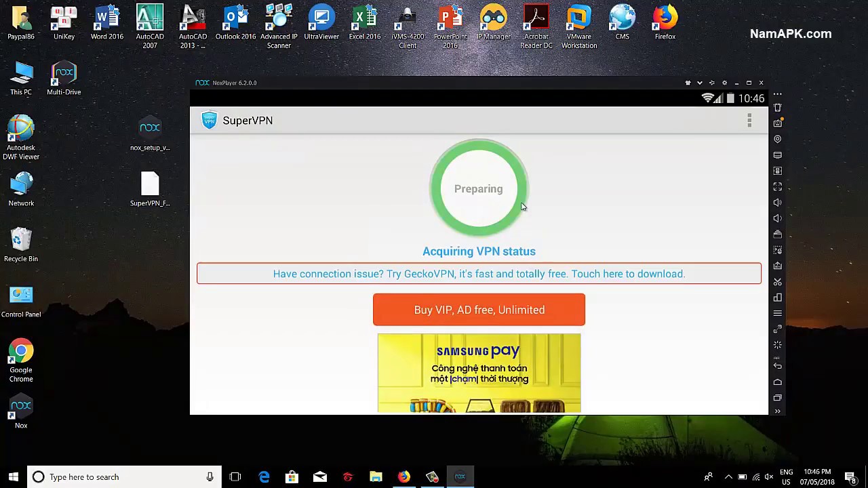Click the Type here to search box
This screenshot has width=868, height=488.
[124, 477]
